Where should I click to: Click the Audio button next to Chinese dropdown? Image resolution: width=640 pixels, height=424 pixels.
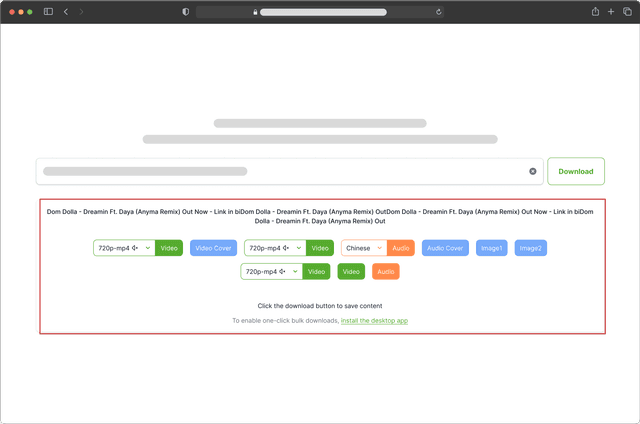pos(401,248)
